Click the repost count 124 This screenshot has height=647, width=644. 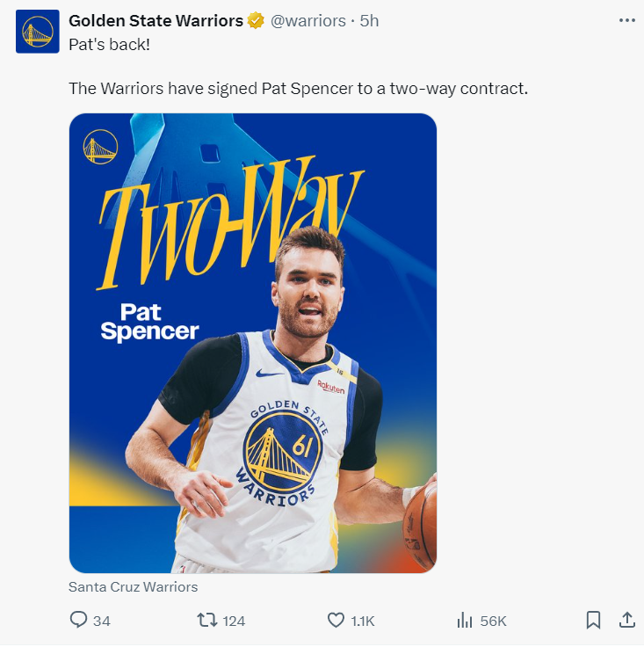(234, 622)
